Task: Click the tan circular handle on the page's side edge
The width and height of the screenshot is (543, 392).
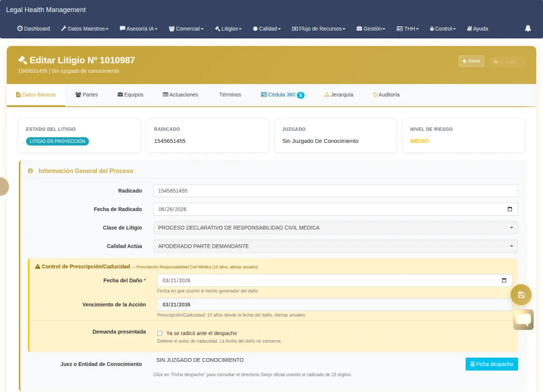Action: [x=3, y=186]
